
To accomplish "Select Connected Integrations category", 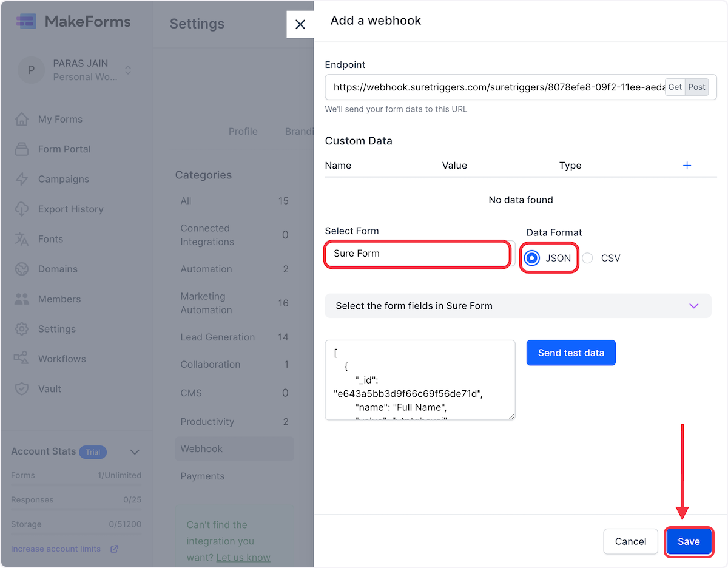I will pos(234,235).
